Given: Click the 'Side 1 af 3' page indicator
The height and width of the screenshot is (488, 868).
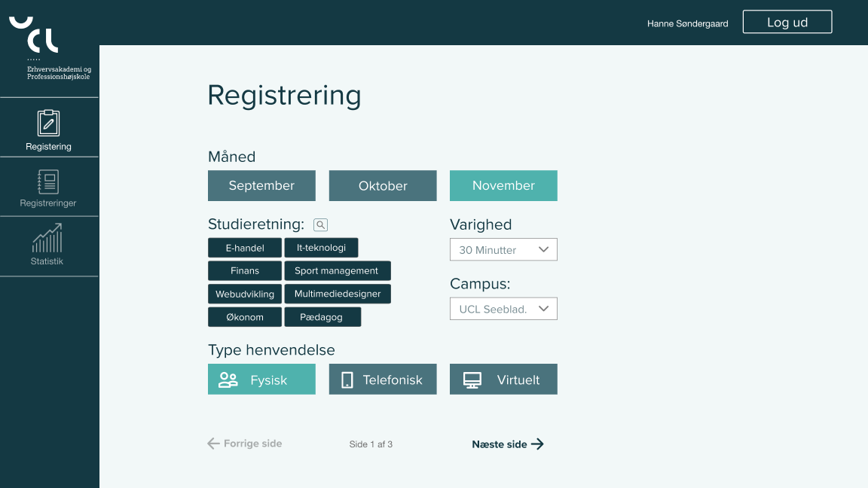Looking at the screenshot, I should point(371,444).
